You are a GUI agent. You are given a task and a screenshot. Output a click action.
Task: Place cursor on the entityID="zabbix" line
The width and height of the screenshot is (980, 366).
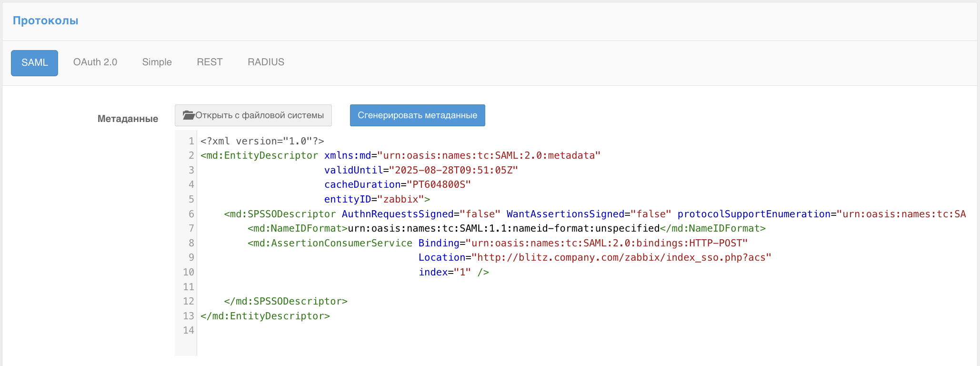click(377, 199)
